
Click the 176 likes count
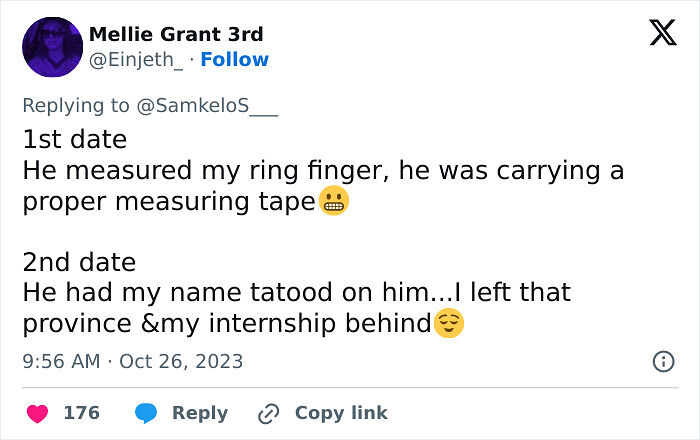tap(81, 413)
